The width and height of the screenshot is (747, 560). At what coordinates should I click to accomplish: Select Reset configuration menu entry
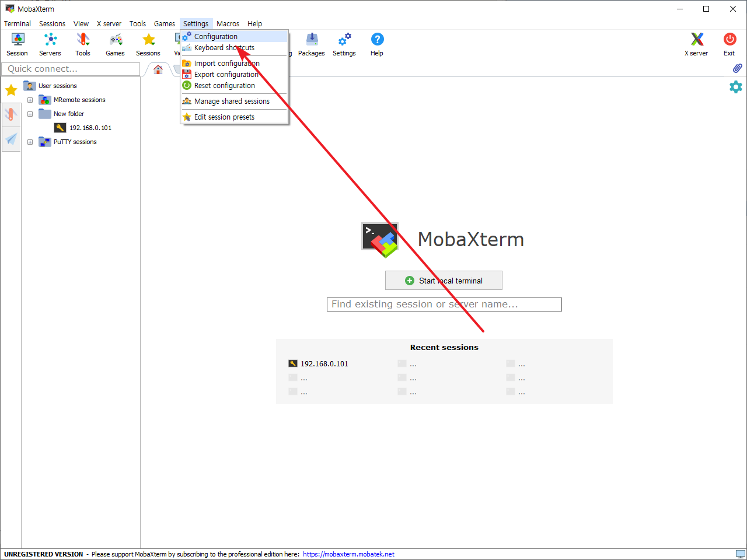(x=235, y=86)
